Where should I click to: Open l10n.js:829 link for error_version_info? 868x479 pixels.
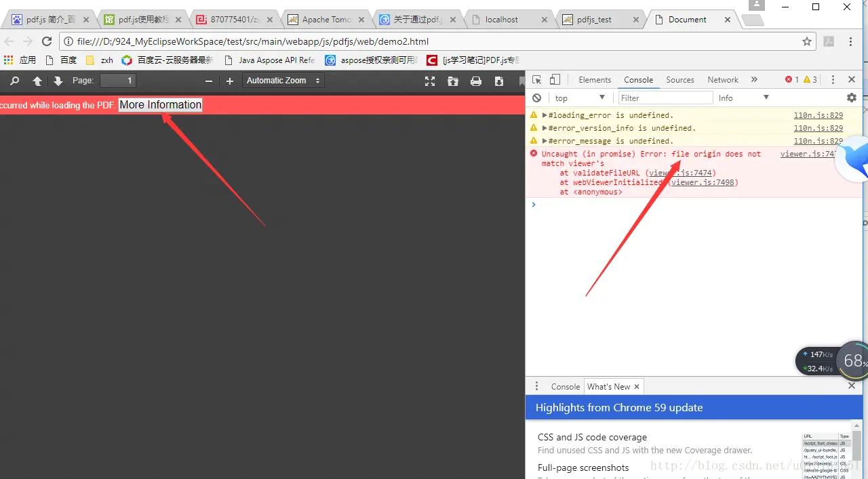(x=818, y=128)
